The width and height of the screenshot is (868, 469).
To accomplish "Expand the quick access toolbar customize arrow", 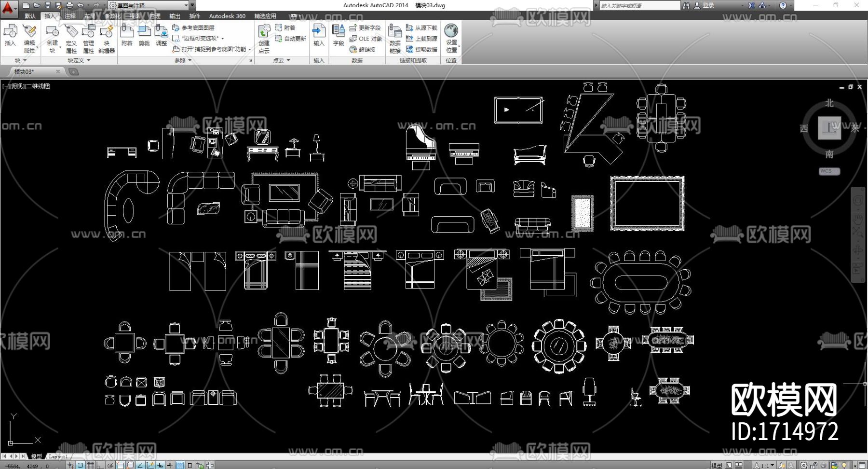I will pyautogui.click(x=192, y=5).
